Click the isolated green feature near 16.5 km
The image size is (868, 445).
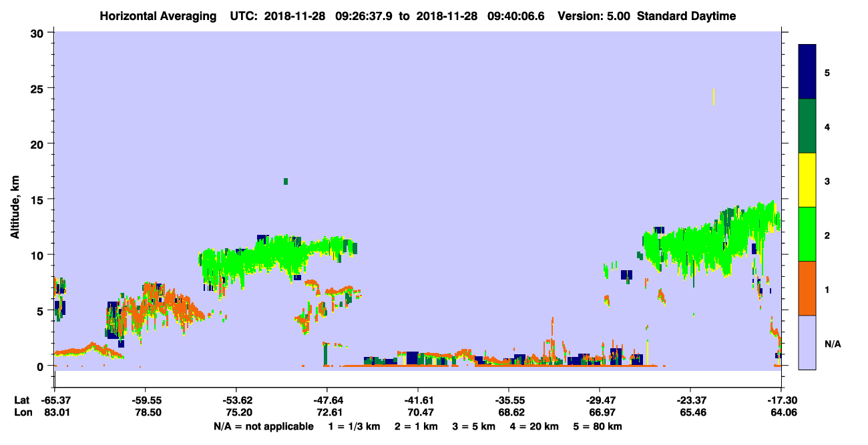point(286,181)
